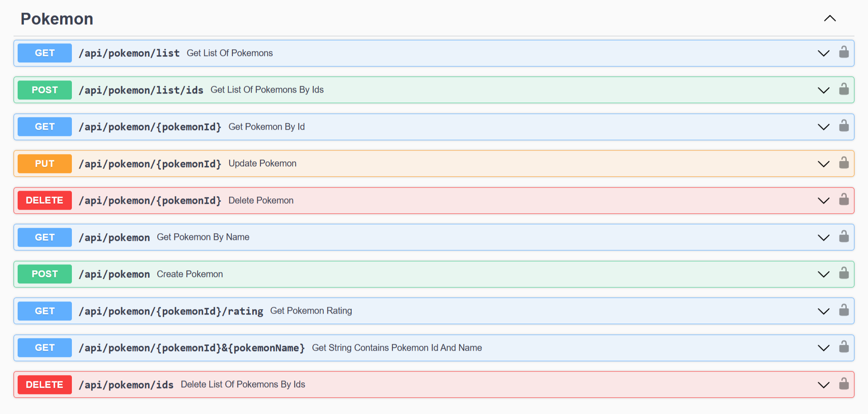The height and width of the screenshot is (414, 868).
Task: Open the Get String Contains Pokemon Id And Name endpoint
Action: tap(823, 348)
